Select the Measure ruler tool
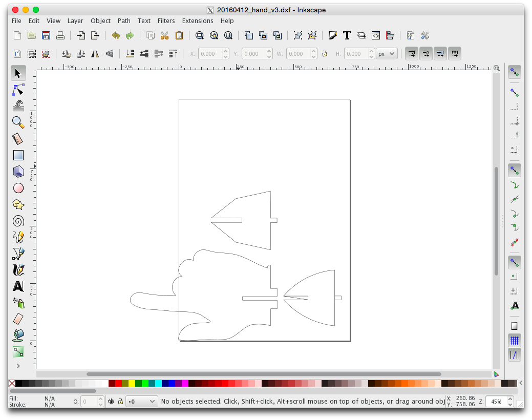 [x=18, y=139]
